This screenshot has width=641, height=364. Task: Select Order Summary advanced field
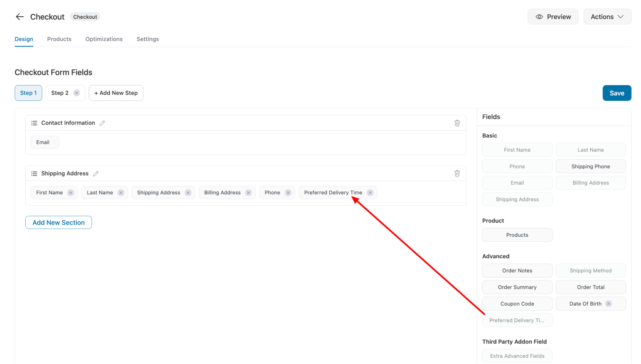coord(517,287)
